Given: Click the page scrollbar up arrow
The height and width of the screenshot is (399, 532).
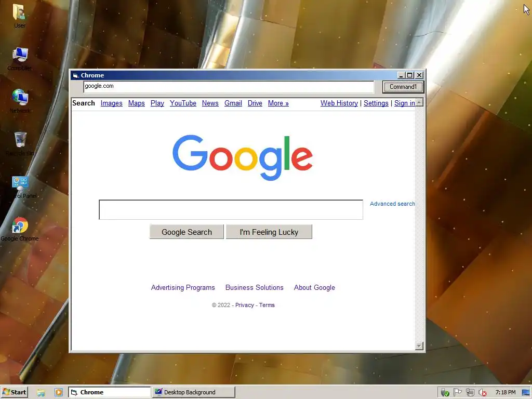Looking at the screenshot, I should coord(419,102).
